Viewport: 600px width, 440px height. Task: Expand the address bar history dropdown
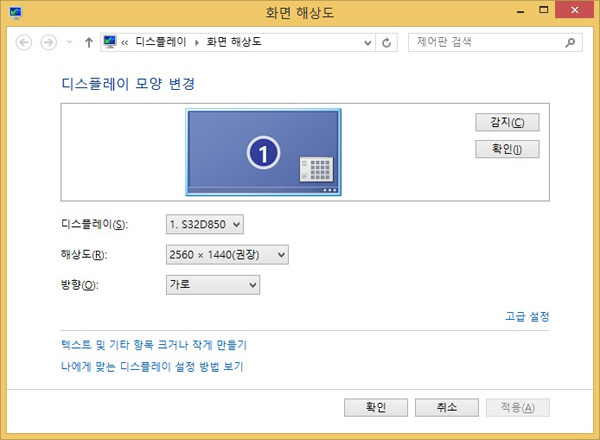pyautogui.click(x=367, y=42)
